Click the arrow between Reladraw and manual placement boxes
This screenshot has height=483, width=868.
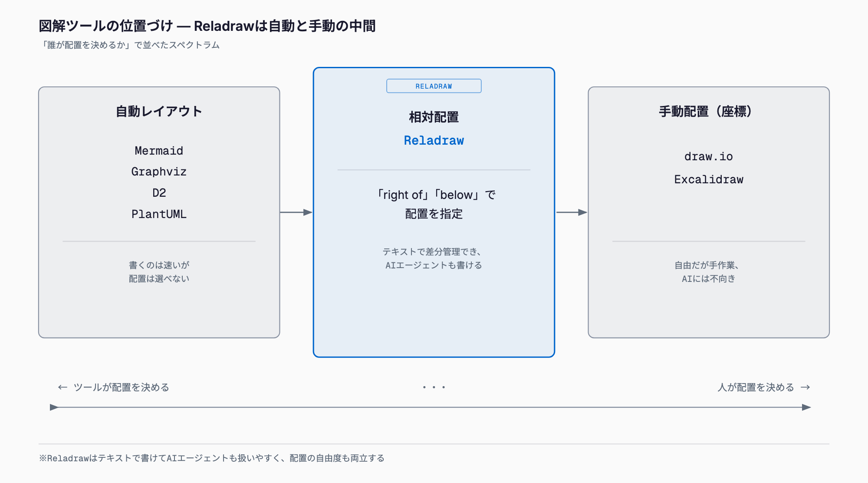(572, 212)
